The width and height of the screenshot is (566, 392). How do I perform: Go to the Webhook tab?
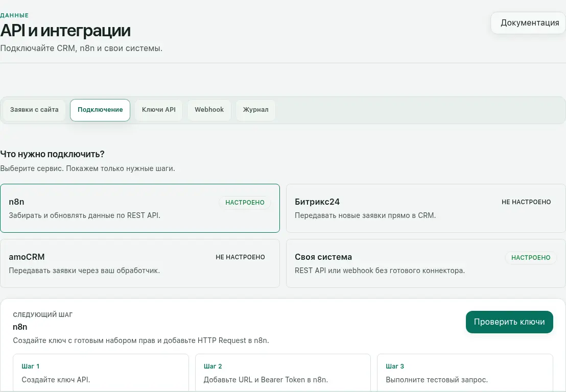[209, 110]
